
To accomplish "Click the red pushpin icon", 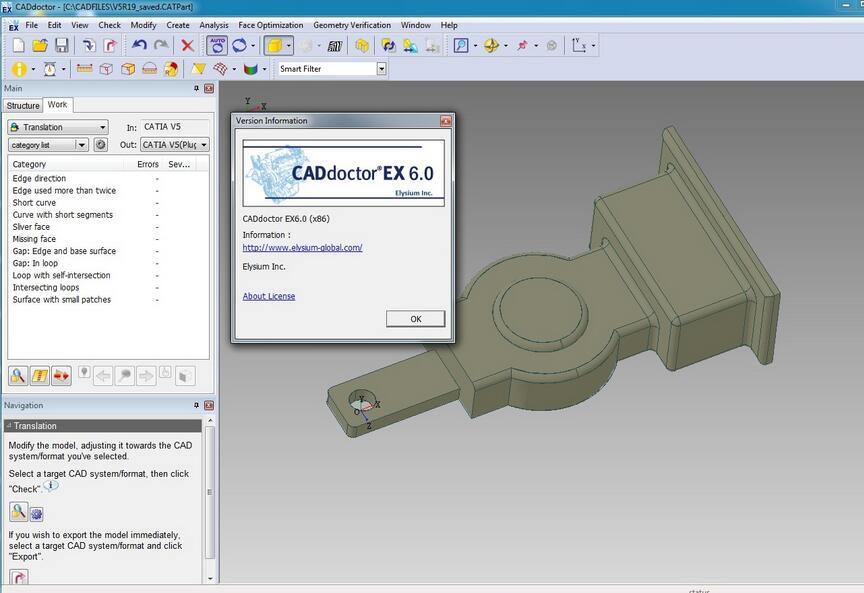I will coord(522,46).
